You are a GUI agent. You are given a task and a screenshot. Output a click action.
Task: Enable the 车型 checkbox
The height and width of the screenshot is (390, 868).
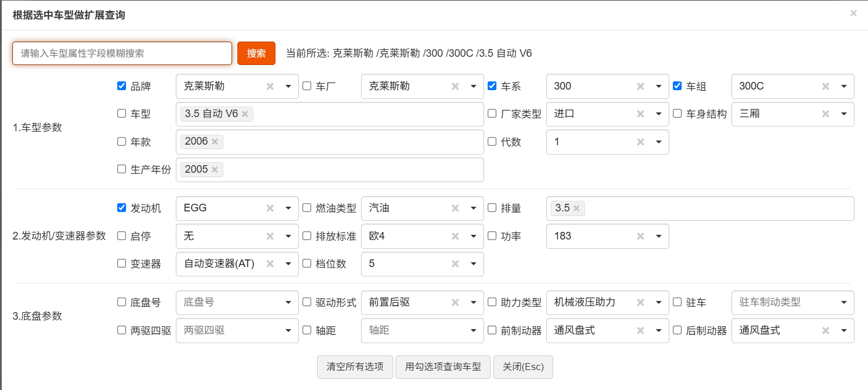click(122, 114)
